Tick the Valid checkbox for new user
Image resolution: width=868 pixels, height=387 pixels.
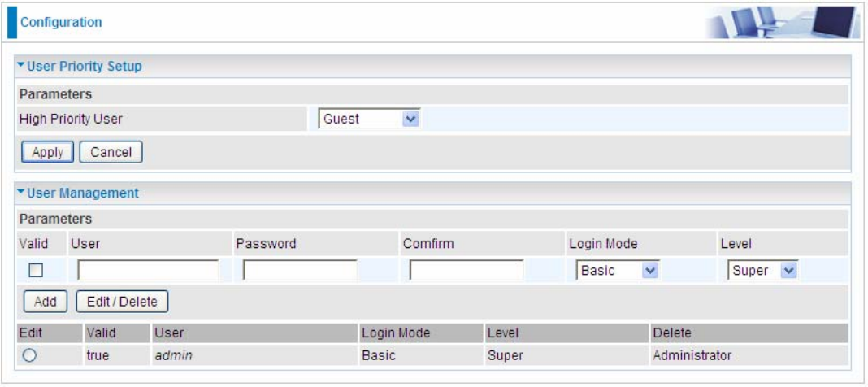tap(36, 271)
